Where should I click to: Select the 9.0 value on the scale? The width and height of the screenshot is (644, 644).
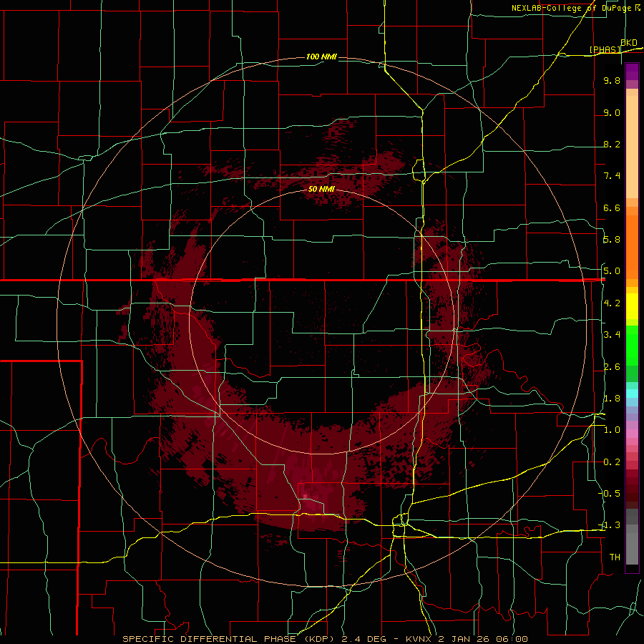coord(612,113)
